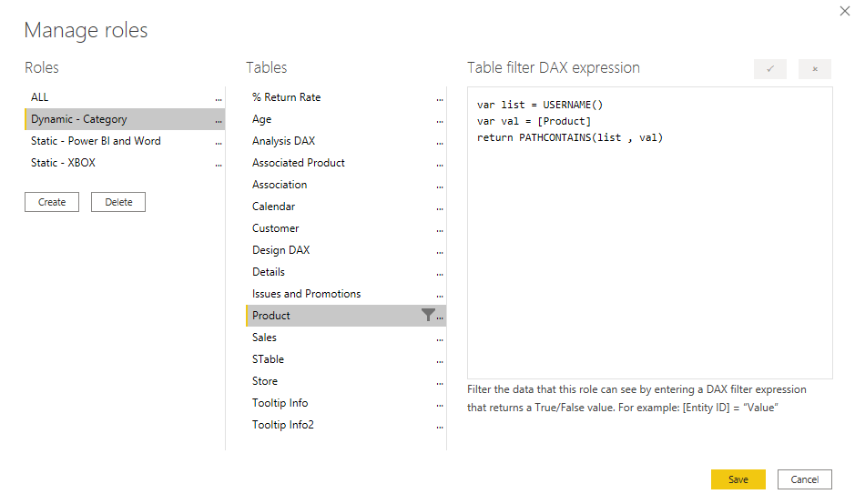The width and height of the screenshot is (855, 504).
Task: Open ellipsis menu for Calendar table
Action: coord(440,208)
